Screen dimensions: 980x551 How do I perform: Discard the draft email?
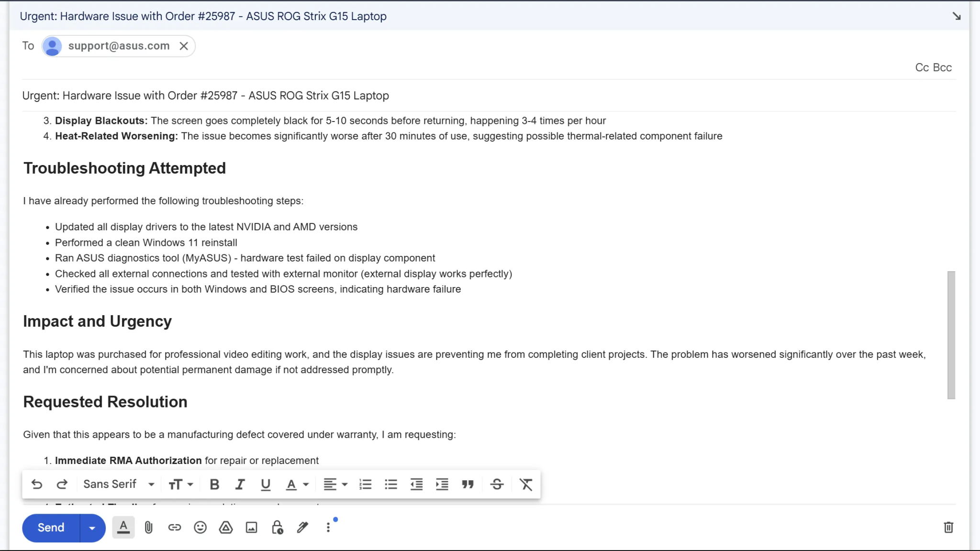point(948,527)
